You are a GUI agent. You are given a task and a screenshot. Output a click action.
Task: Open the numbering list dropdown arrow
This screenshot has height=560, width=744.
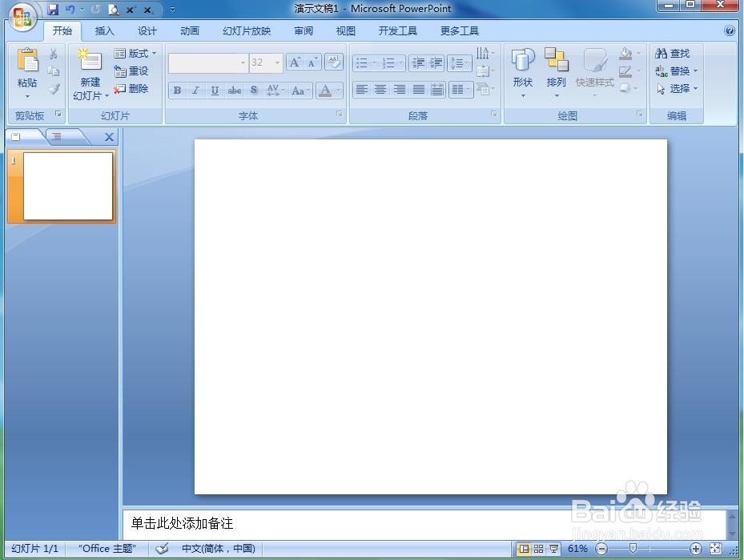pos(400,63)
